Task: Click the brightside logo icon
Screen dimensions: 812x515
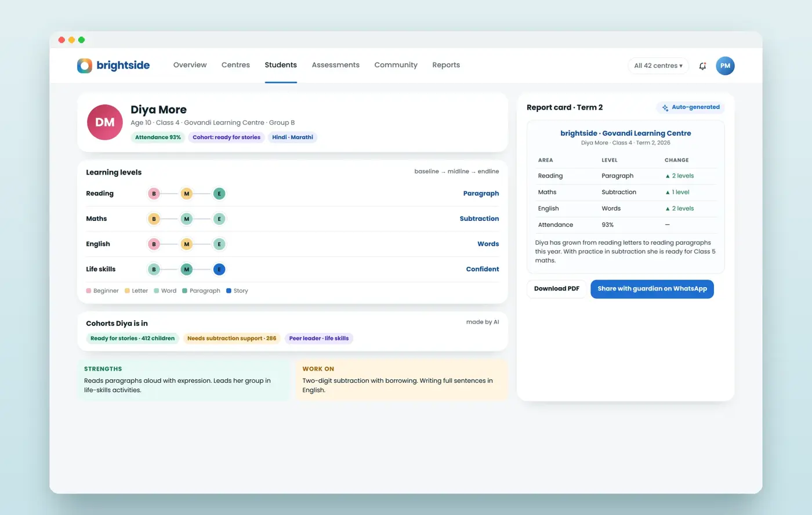Action: tap(85, 66)
